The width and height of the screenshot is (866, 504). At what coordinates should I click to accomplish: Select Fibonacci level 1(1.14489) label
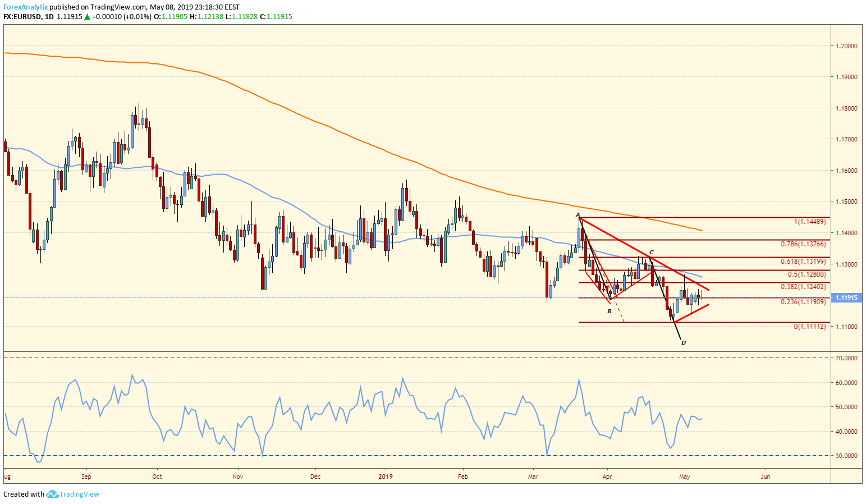(810, 222)
